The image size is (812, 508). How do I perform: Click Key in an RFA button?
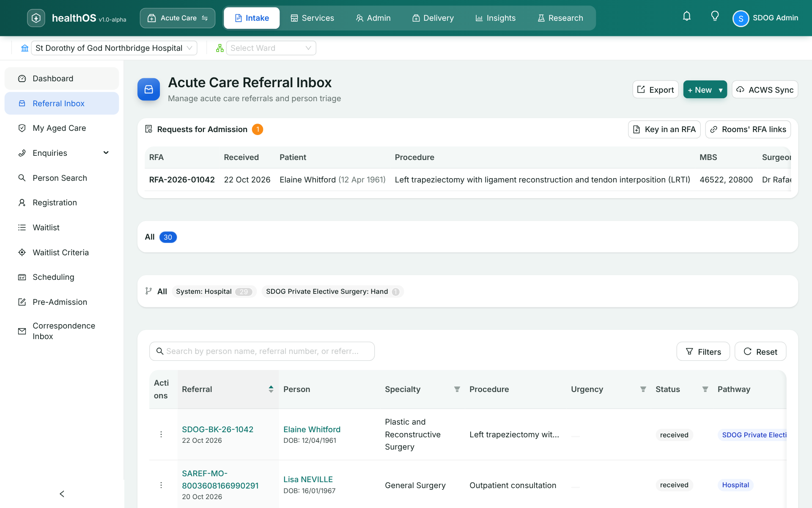pyautogui.click(x=664, y=130)
